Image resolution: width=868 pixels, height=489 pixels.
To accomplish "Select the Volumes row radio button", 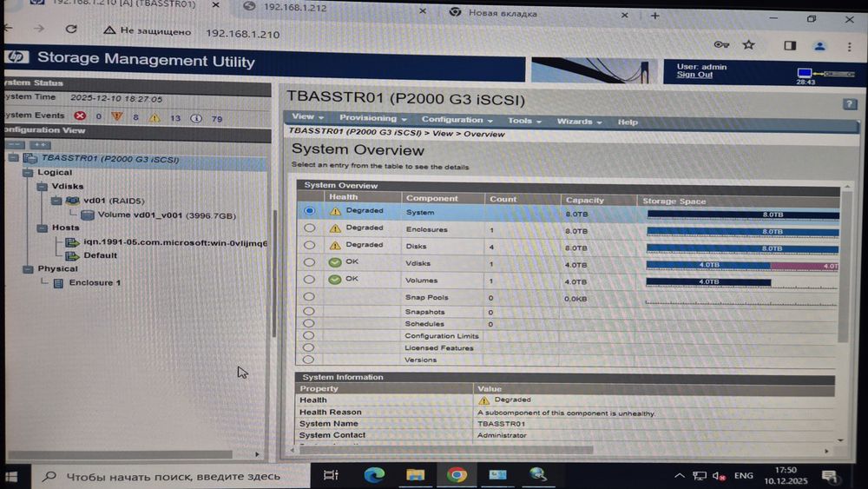I will coord(309,279).
